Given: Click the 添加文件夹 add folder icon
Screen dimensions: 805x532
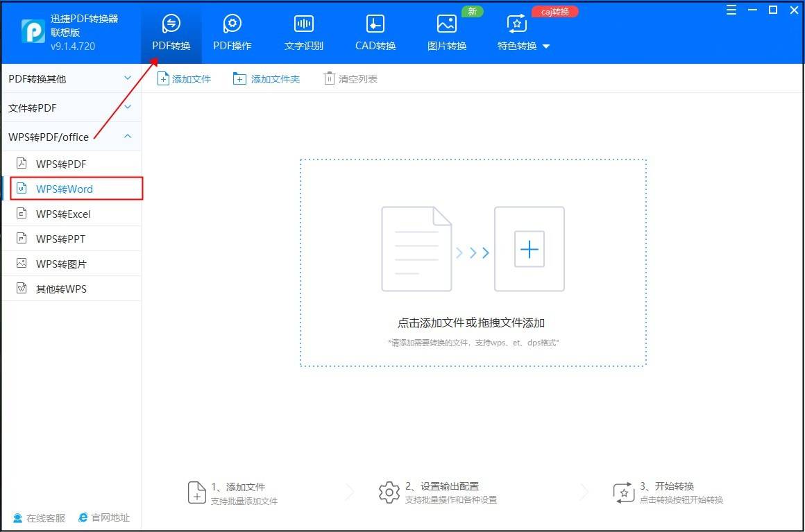Looking at the screenshot, I should pos(239,78).
